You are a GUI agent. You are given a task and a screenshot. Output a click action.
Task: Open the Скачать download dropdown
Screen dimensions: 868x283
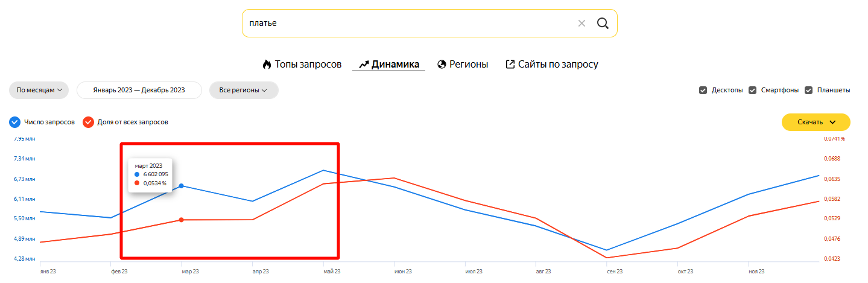click(x=816, y=122)
